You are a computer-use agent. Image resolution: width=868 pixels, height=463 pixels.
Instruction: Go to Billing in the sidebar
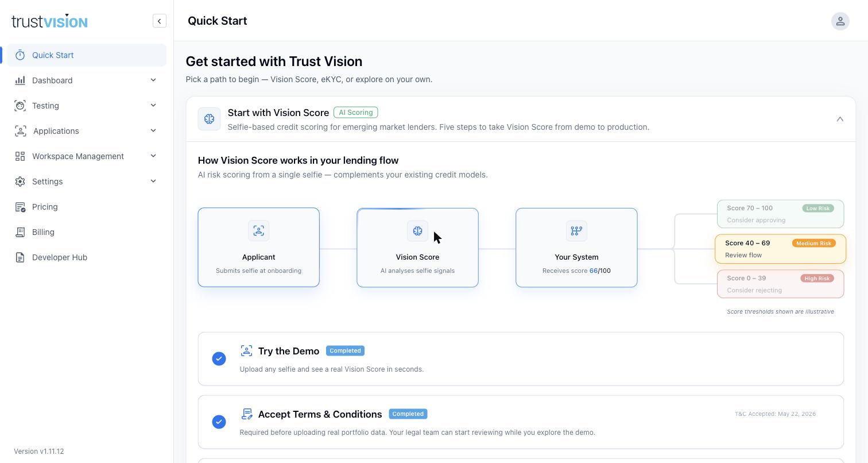pos(87,232)
